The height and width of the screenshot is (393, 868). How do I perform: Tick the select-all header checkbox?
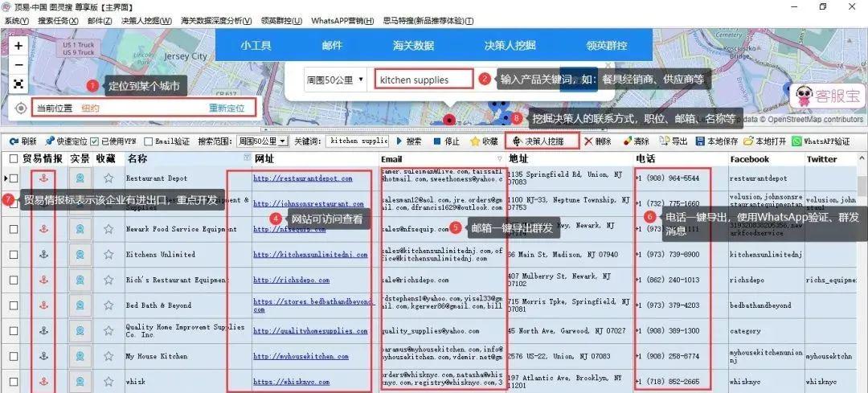(x=14, y=159)
